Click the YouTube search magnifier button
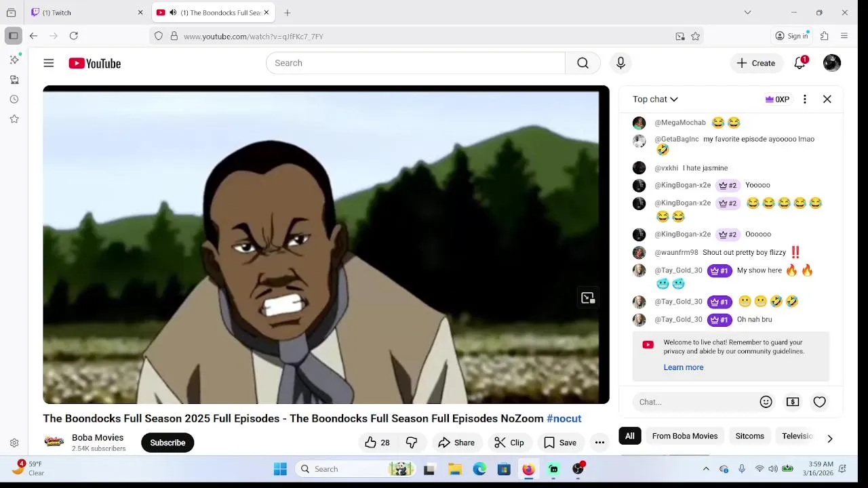This screenshot has width=868, height=488. 583,63
